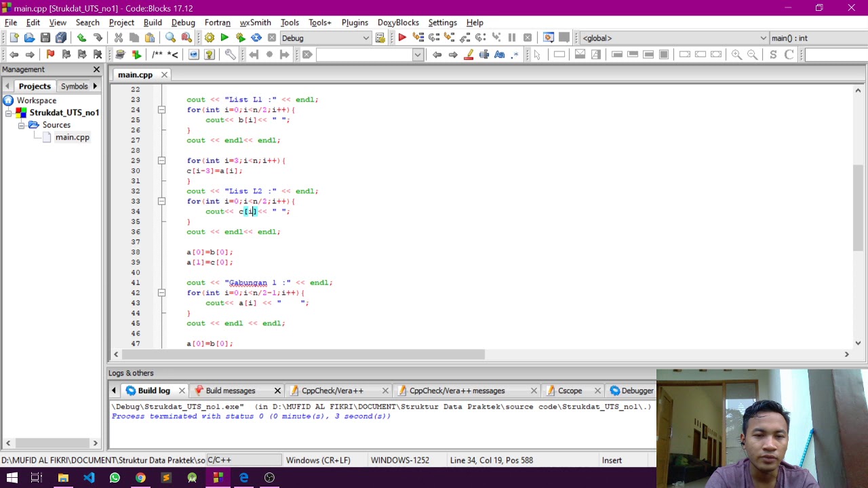The height and width of the screenshot is (488, 868).
Task: Fold the for loop at line 42
Action: click(x=161, y=293)
